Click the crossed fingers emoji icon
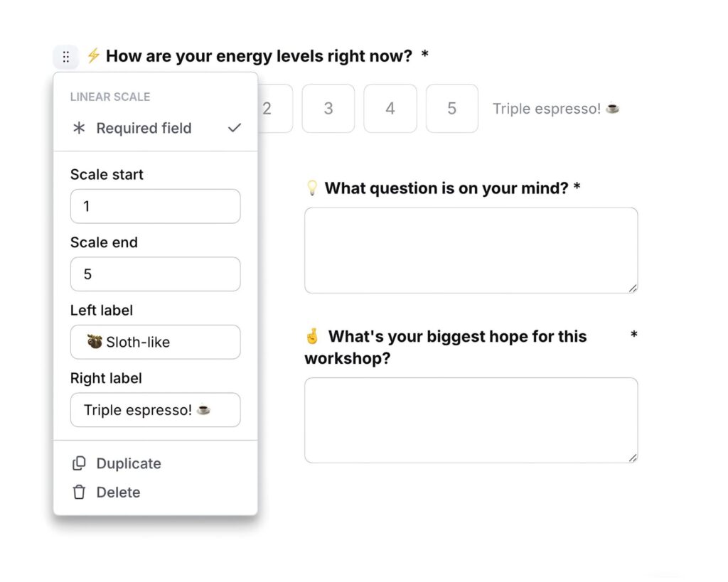728x582 pixels. [311, 336]
